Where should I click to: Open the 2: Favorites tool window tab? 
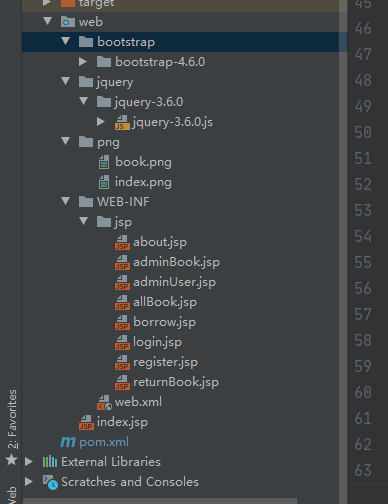point(12,419)
